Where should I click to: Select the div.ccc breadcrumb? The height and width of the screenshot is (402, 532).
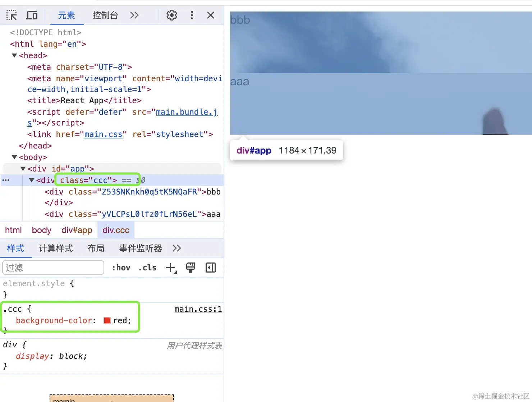tap(116, 230)
